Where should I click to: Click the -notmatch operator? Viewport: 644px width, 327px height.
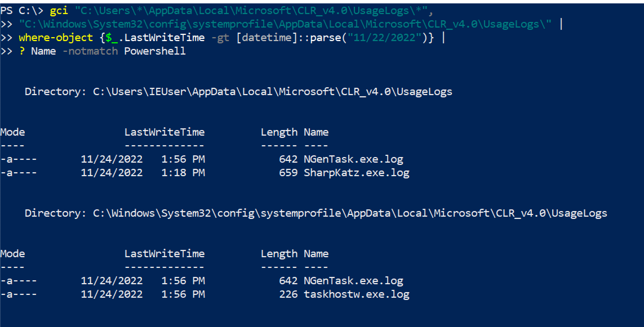point(90,51)
